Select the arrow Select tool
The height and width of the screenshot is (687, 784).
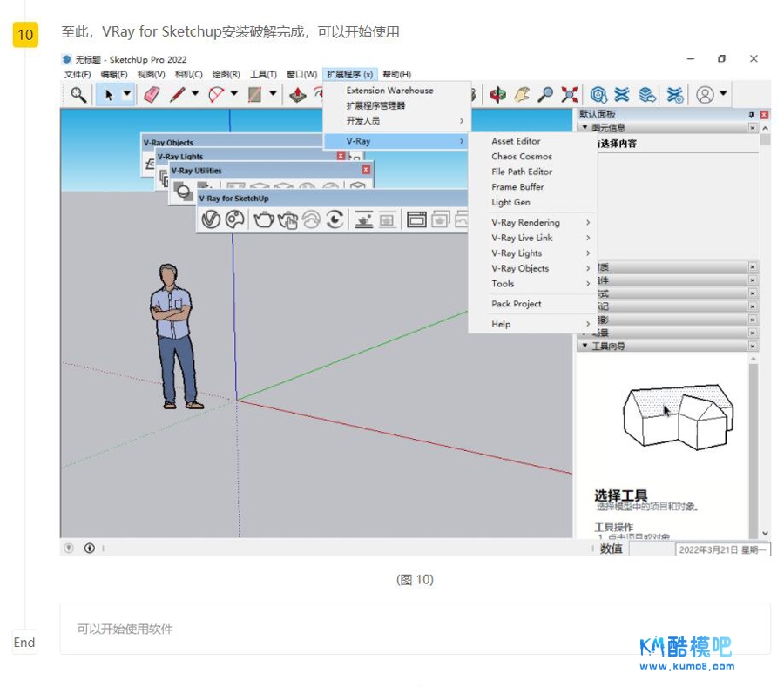click(x=109, y=94)
